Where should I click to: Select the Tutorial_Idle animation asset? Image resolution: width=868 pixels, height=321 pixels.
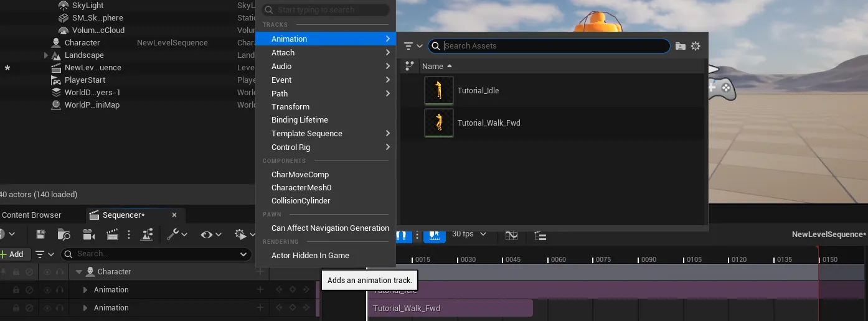554,91
